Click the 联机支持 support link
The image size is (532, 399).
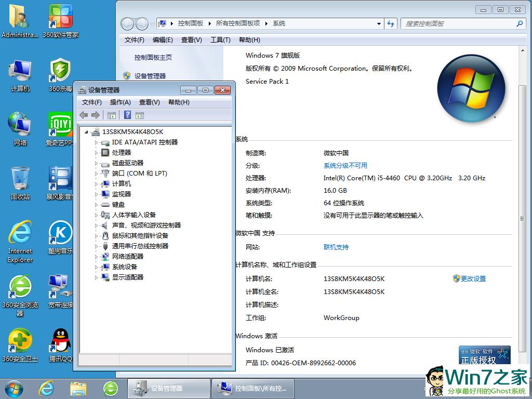click(336, 247)
